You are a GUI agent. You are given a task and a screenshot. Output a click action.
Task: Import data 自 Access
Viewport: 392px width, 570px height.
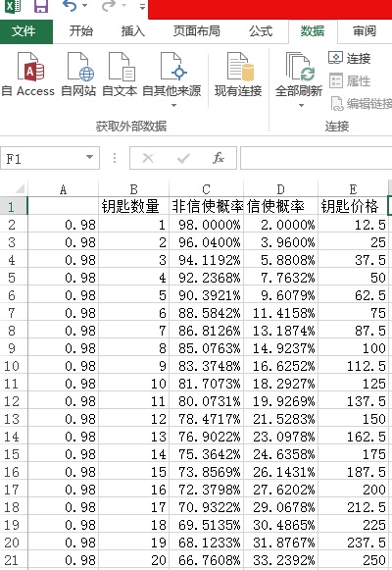click(28, 75)
